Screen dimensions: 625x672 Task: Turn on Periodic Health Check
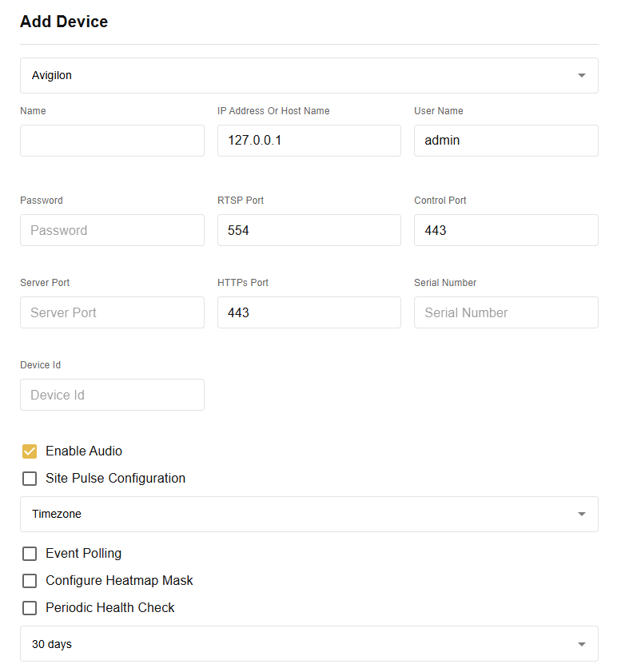click(30, 607)
